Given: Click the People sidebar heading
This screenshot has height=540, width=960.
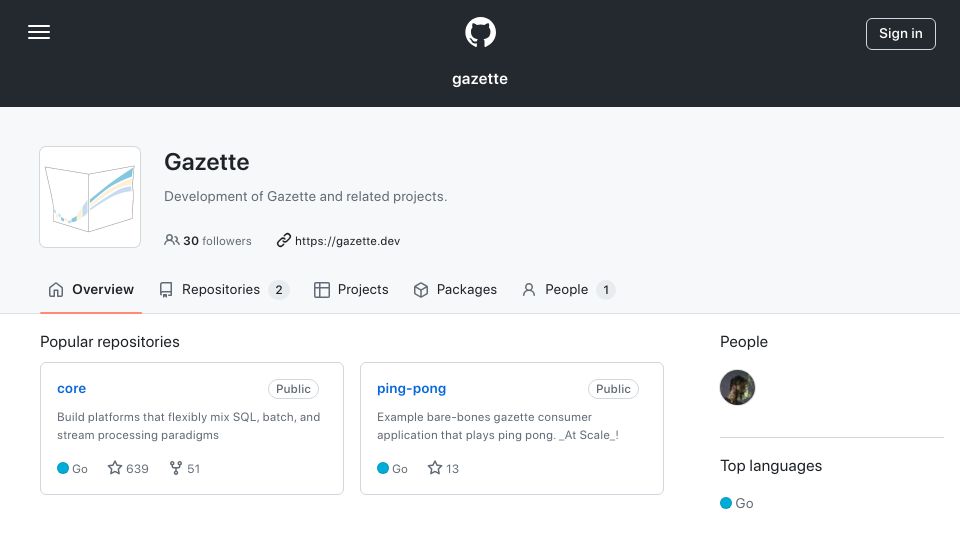Looking at the screenshot, I should (744, 342).
